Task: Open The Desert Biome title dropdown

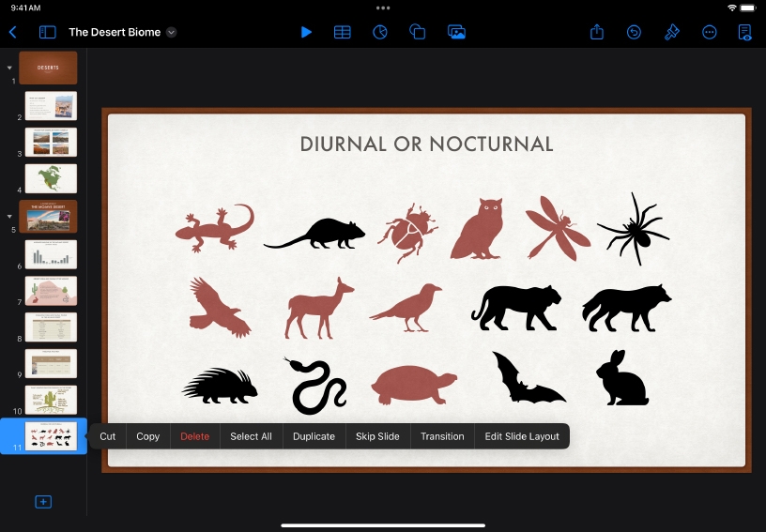Action: (171, 32)
